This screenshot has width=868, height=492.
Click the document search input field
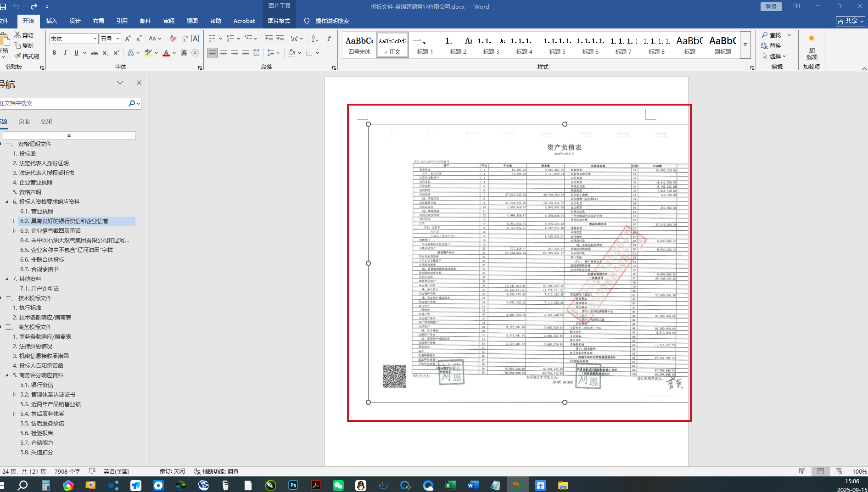pos(63,103)
